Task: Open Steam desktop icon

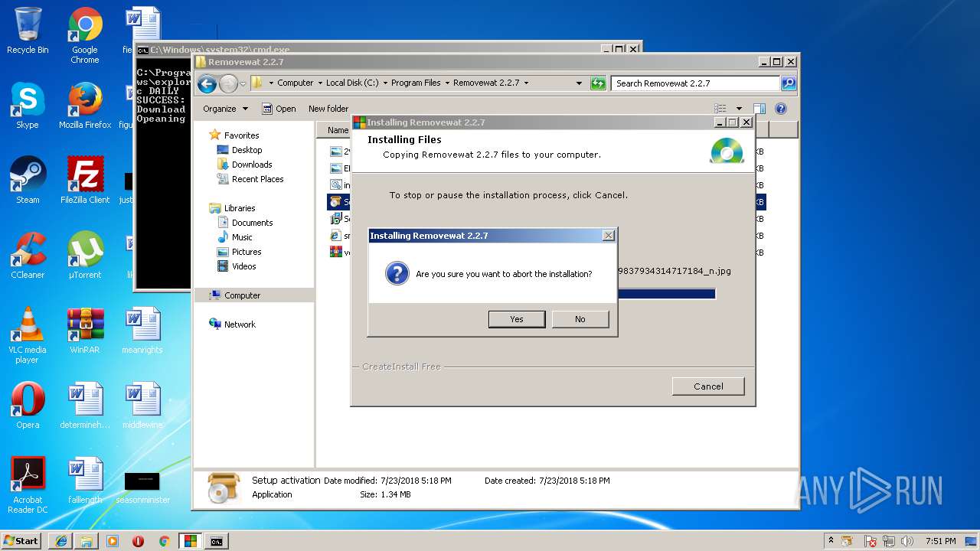Action: pyautogui.click(x=28, y=181)
